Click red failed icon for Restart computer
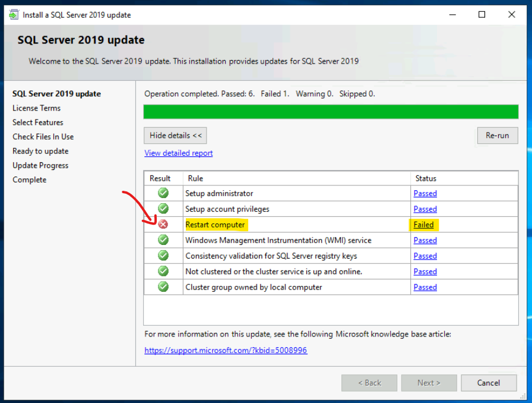The width and height of the screenshot is (532, 403). pos(163,224)
